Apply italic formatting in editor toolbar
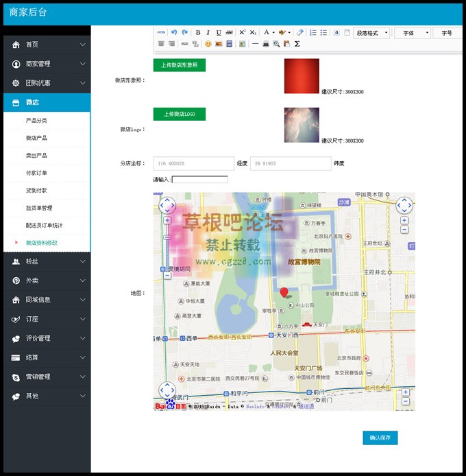Screen dimensions: 466x476 [208, 32]
